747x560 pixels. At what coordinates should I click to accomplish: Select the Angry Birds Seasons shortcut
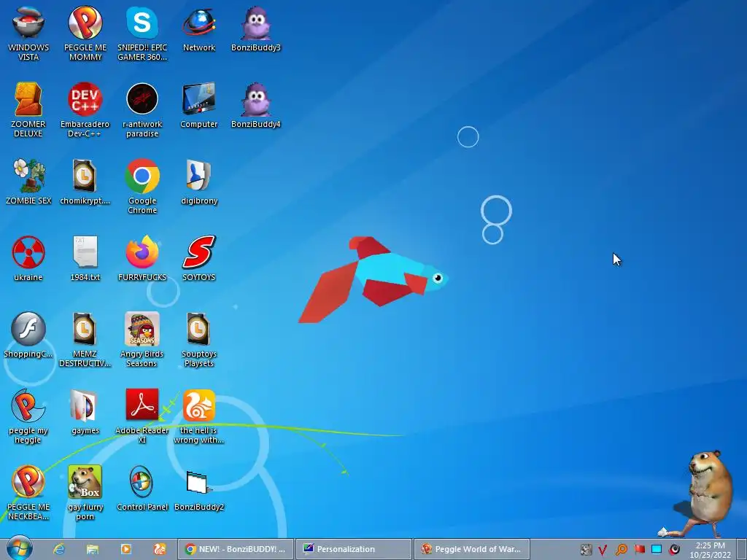142,340
